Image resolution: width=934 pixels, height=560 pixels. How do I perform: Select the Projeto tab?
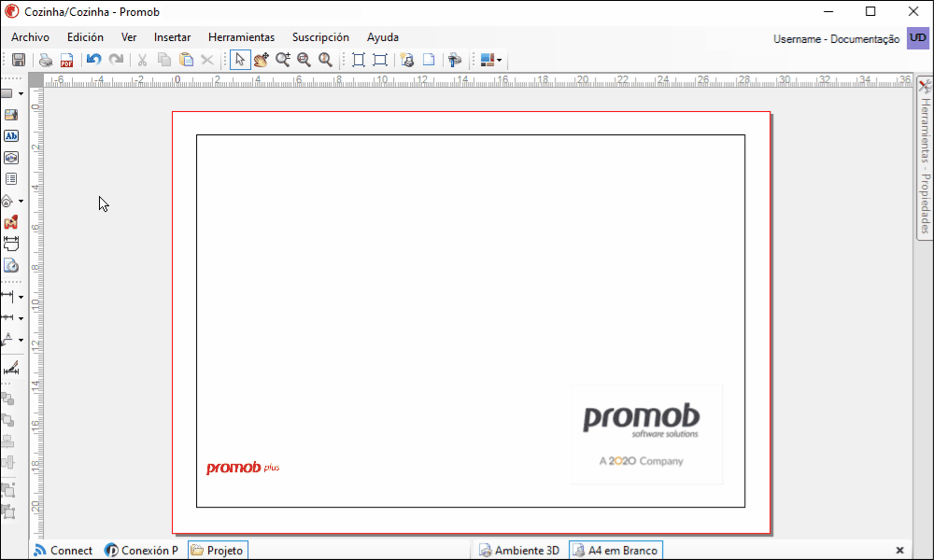218,551
